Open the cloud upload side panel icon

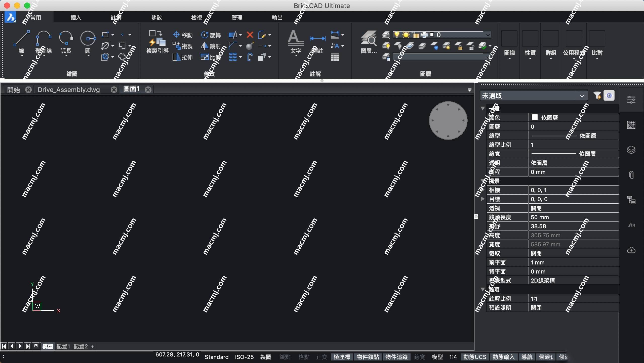631,250
